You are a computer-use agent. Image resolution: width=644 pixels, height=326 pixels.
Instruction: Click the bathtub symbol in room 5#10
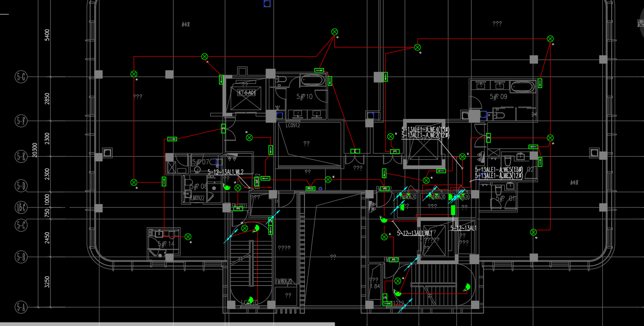coord(312,80)
